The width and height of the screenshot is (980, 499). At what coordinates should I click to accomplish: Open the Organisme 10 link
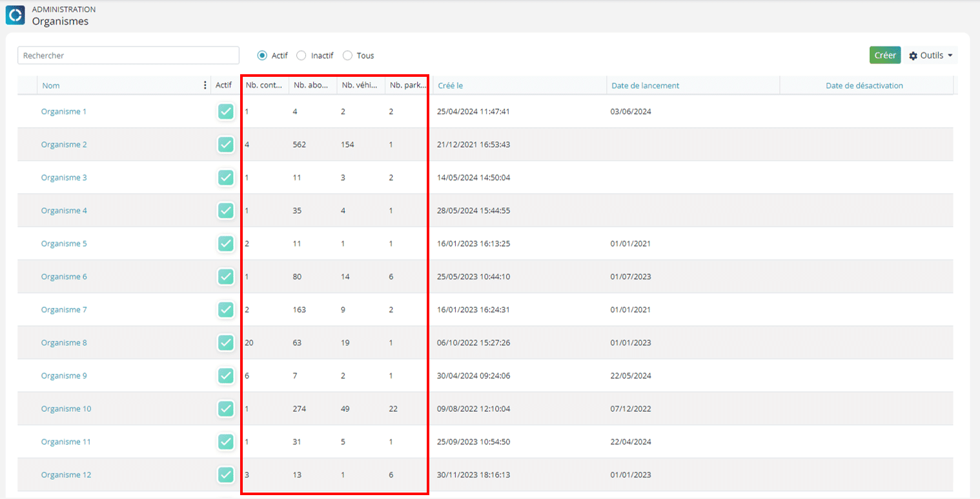click(66, 409)
